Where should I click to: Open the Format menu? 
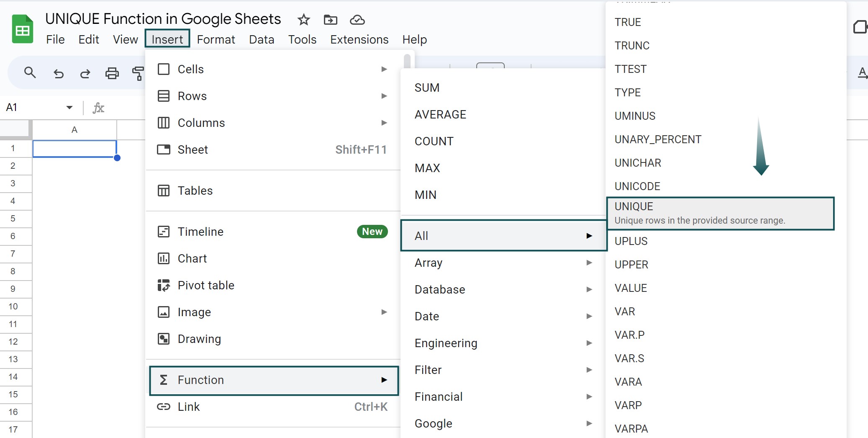pos(216,39)
